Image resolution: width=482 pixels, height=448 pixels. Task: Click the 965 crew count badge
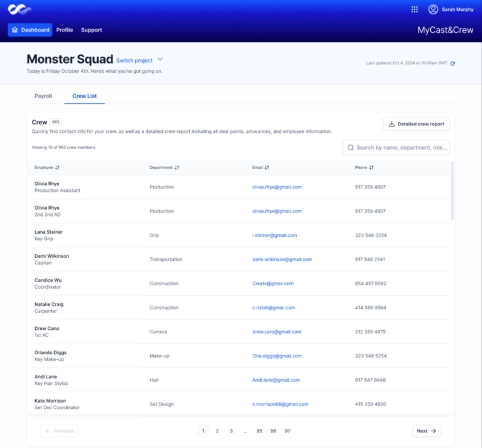pos(55,122)
